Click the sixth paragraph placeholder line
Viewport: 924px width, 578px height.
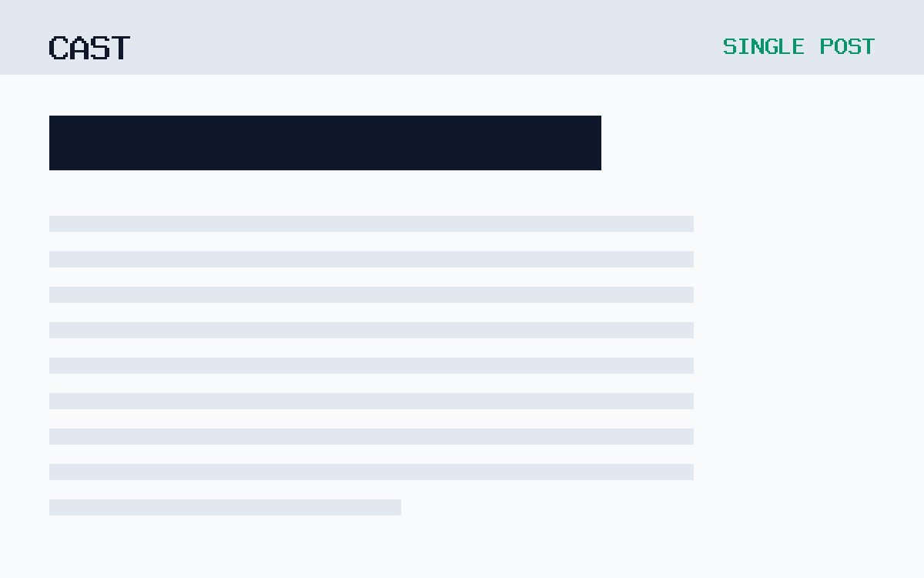click(371, 401)
